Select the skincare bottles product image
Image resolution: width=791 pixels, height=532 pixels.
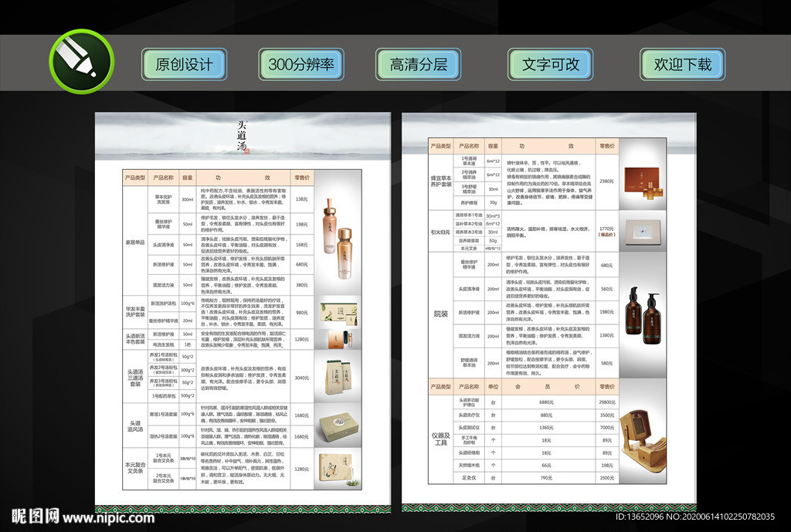coord(339,241)
